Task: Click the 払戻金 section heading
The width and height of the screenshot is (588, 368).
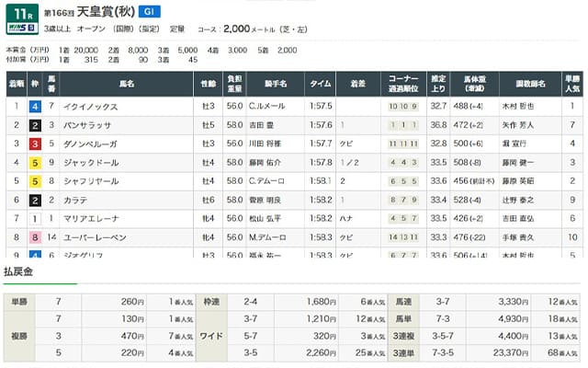Action: [x=18, y=272]
